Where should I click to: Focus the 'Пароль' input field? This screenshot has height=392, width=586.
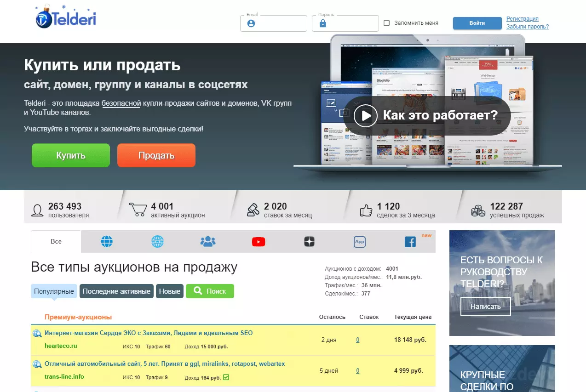click(x=345, y=23)
